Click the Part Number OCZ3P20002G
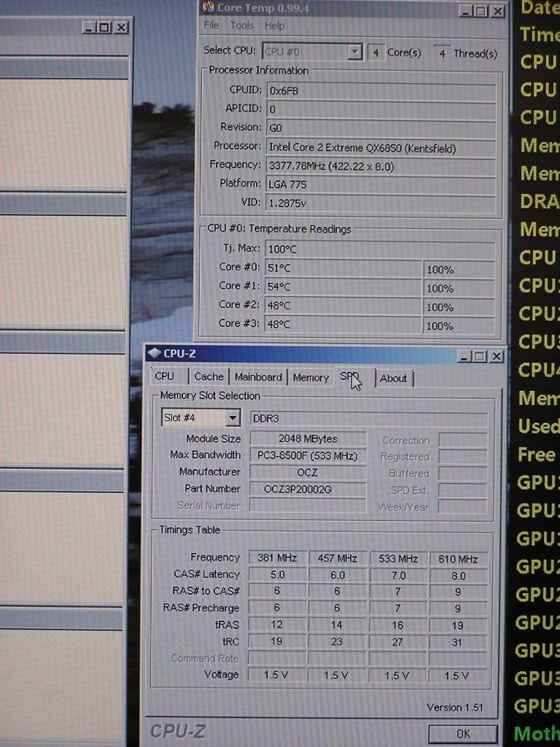Screen dimensions: 560x747 (308, 489)
